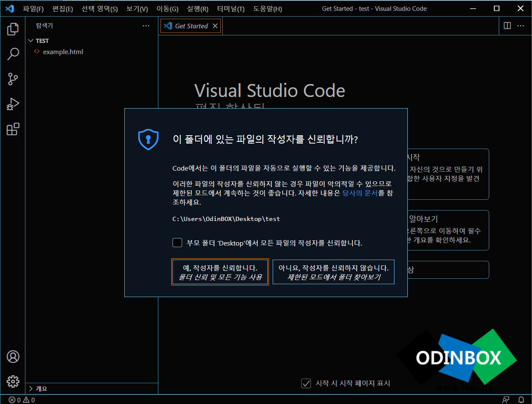Screen dimensions: 532x404
Task: Check trust parent folder 'Desktop' checkbox
Action: pos(177,243)
